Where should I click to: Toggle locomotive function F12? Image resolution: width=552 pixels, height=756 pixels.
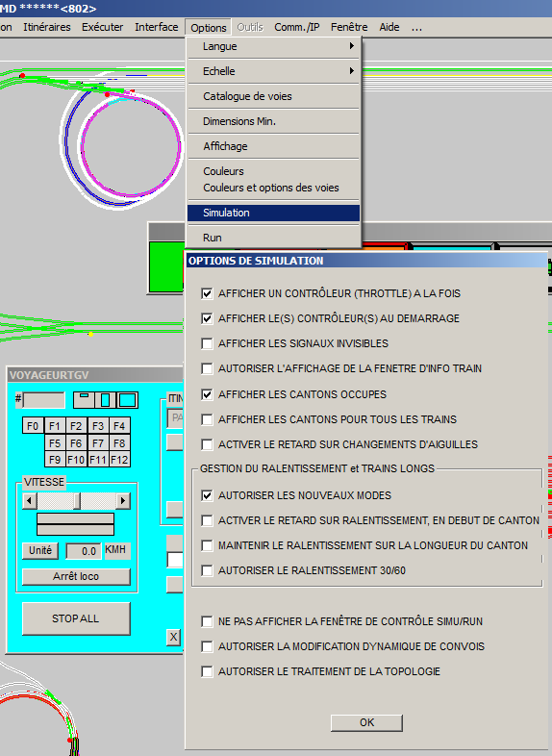(x=119, y=460)
